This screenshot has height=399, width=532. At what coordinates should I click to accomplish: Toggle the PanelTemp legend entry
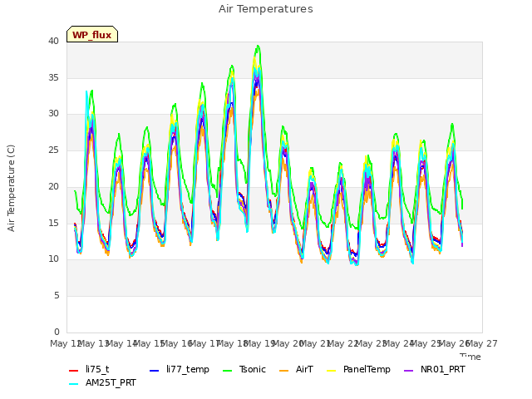pyautogui.click(x=358, y=369)
